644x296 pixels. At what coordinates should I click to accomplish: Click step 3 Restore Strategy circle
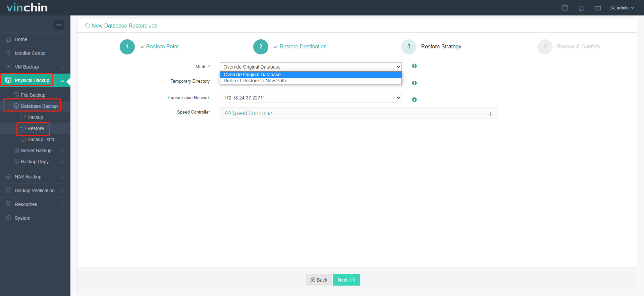(409, 47)
